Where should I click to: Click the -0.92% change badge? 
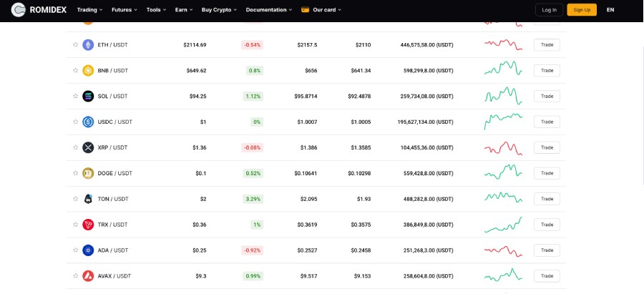click(x=252, y=250)
